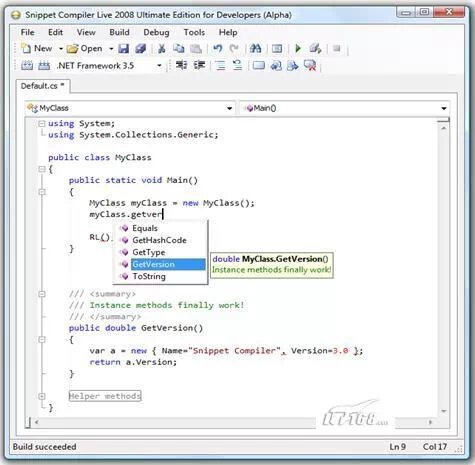Click the application icon in title bar
Screen dimensions: 475x465
tap(15, 15)
